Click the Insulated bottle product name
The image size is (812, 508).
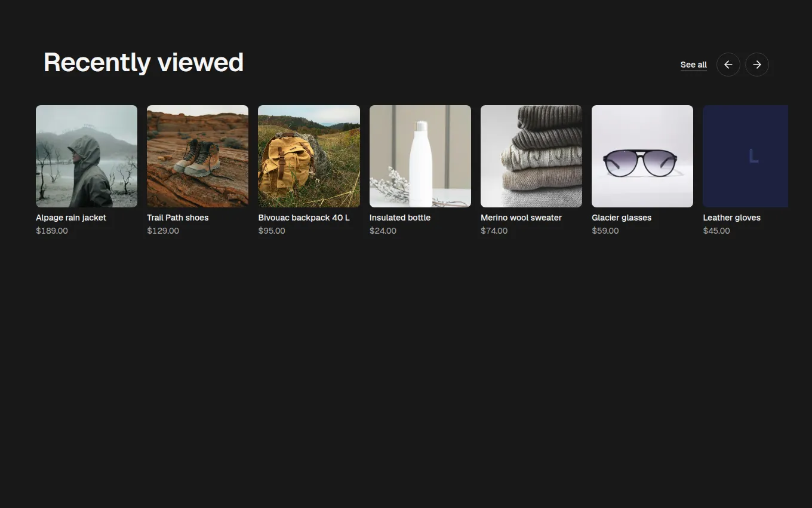(400, 218)
